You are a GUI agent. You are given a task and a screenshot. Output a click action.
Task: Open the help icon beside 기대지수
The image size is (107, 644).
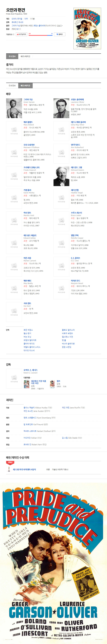point(14,34)
